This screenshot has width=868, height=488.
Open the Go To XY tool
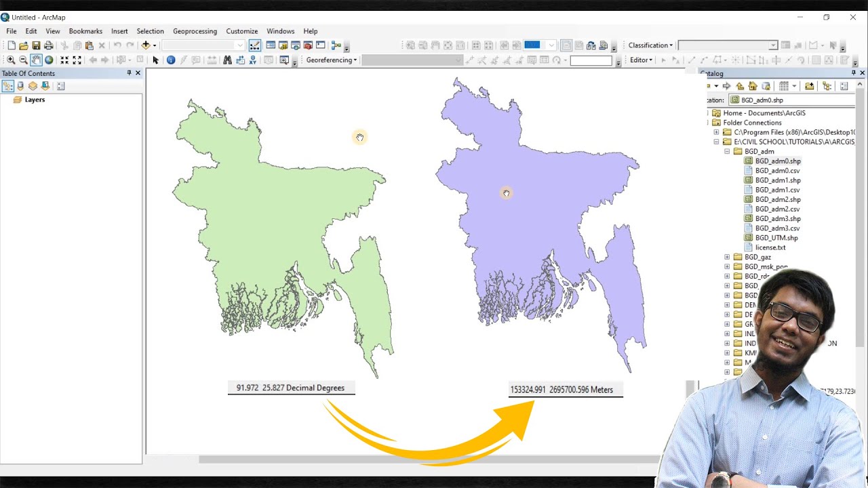(x=253, y=60)
